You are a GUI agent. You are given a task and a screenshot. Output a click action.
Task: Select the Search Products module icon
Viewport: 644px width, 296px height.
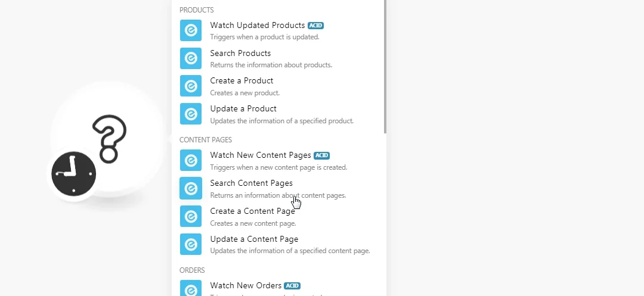tap(191, 58)
